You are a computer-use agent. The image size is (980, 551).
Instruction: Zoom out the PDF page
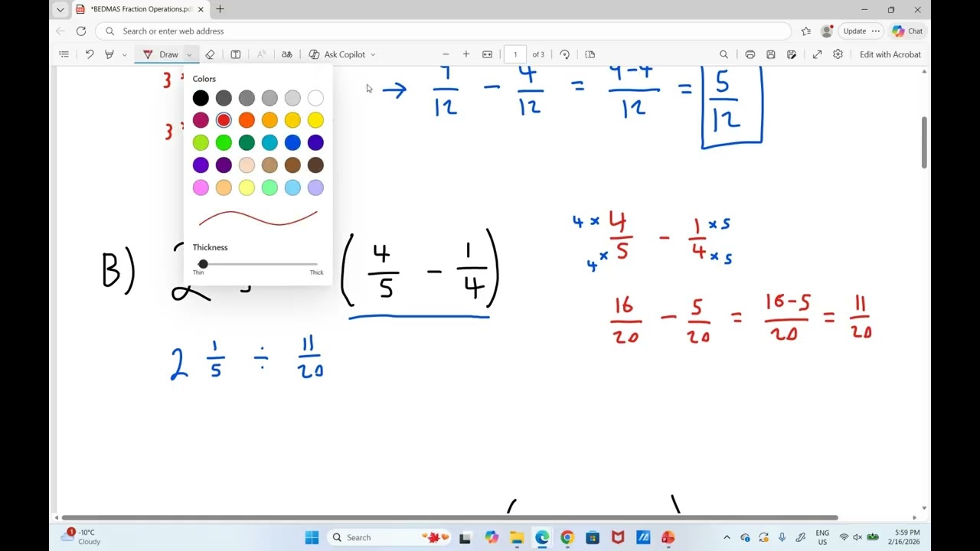tap(446, 54)
